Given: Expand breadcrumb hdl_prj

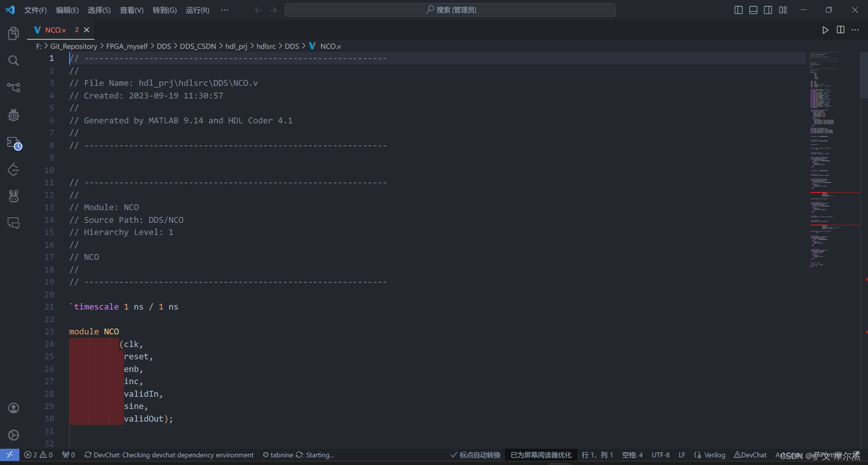Looking at the screenshot, I should point(236,46).
